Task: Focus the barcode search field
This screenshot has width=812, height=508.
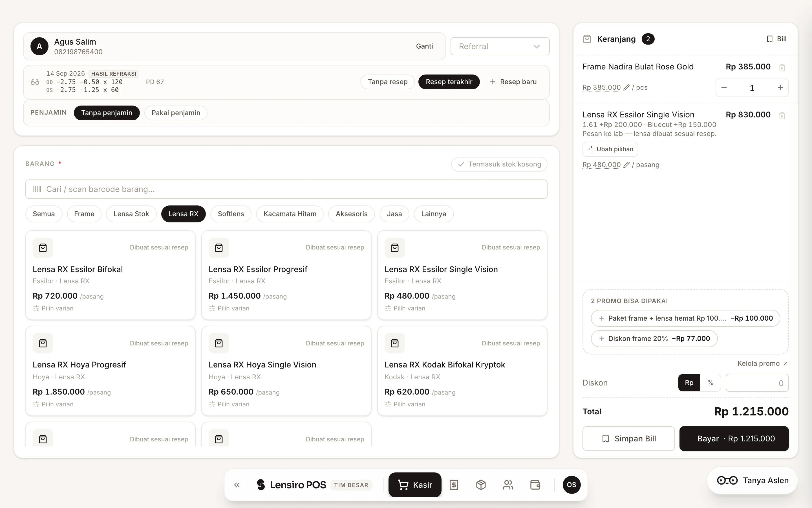Action: click(x=286, y=189)
